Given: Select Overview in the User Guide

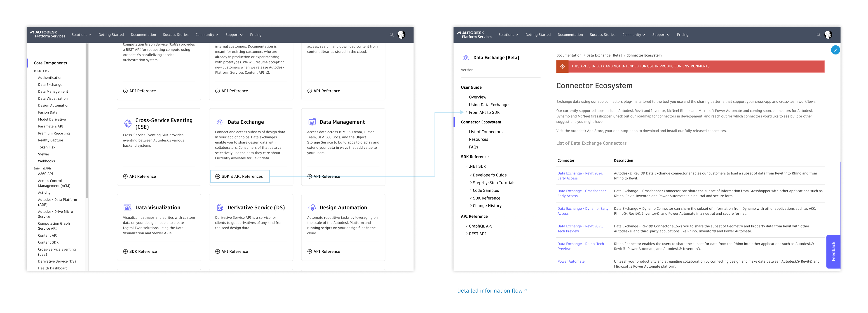Looking at the screenshot, I should 477,97.
